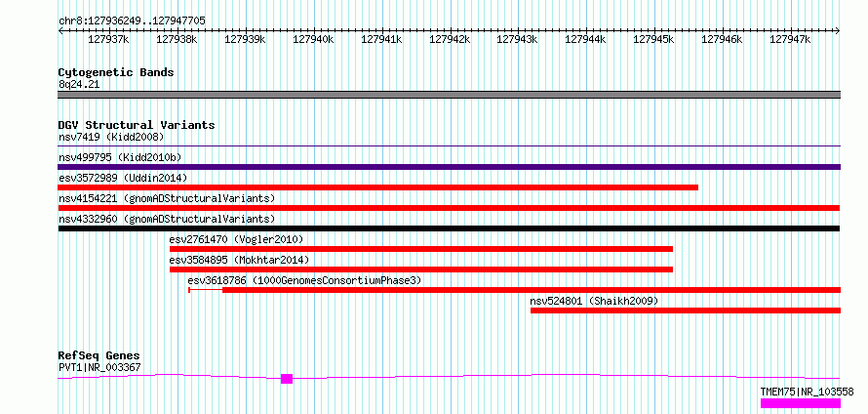This screenshot has height=414, width=868.
Task: Click the 127947k ruler tick label
Action: pyautogui.click(x=790, y=39)
